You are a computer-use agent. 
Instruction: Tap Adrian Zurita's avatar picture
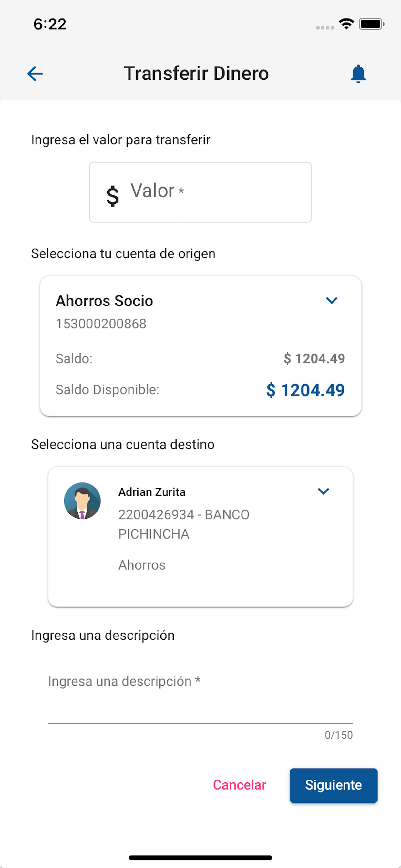82,501
